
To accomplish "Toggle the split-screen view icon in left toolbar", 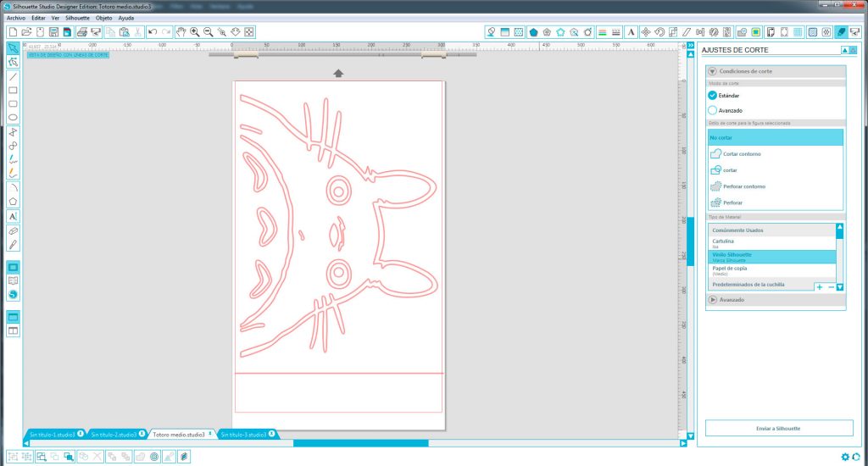I will click(x=13, y=331).
